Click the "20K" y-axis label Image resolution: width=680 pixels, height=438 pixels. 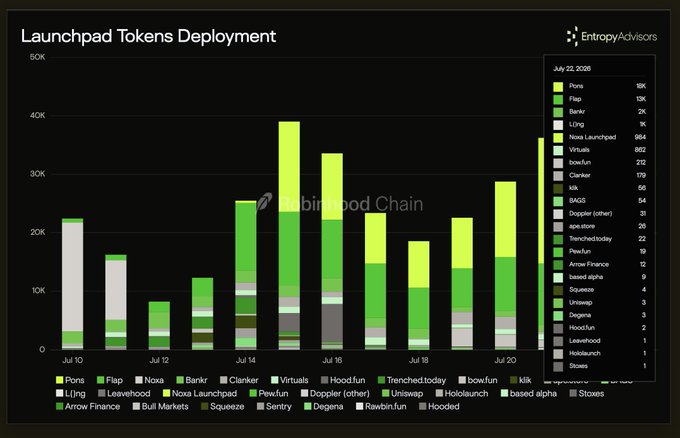(37, 232)
